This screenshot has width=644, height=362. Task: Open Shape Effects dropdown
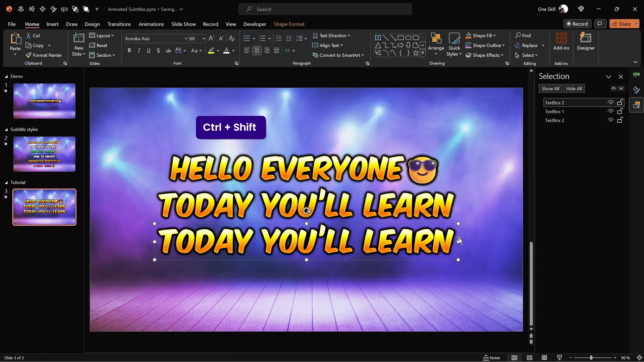[x=484, y=55]
